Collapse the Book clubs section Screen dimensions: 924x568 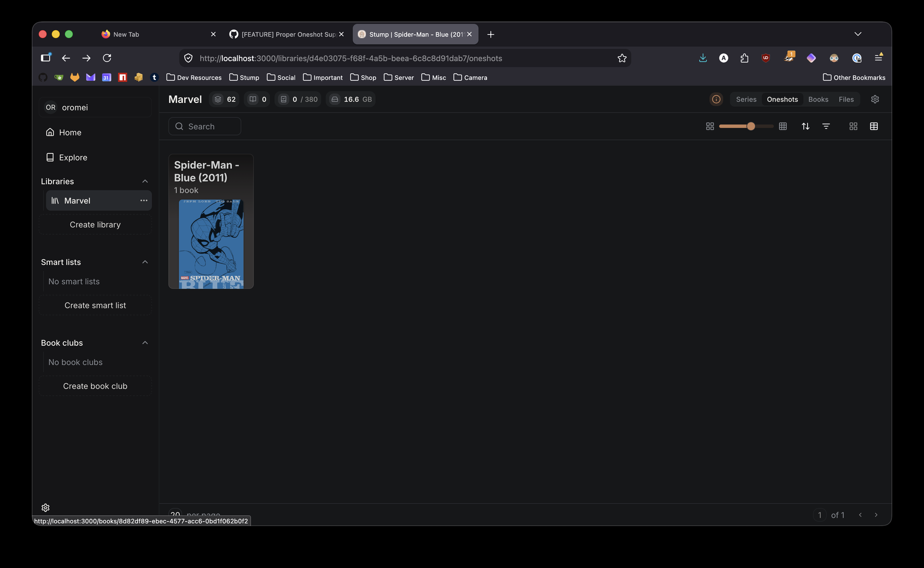(x=145, y=343)
